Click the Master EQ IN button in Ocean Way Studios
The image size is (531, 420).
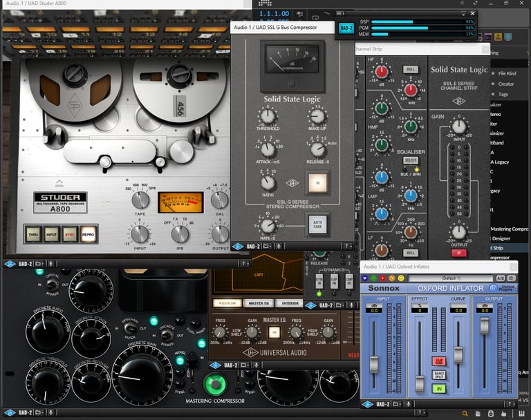274,332
